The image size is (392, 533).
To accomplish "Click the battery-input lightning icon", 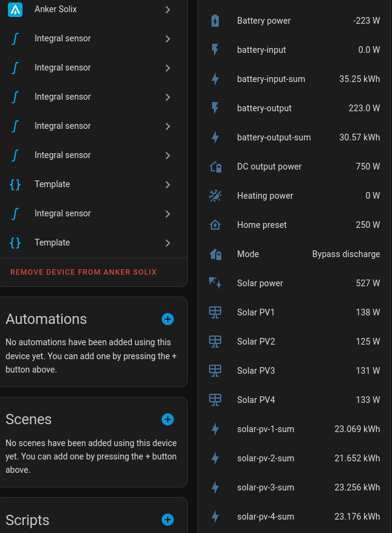I will tap(215, 50).
